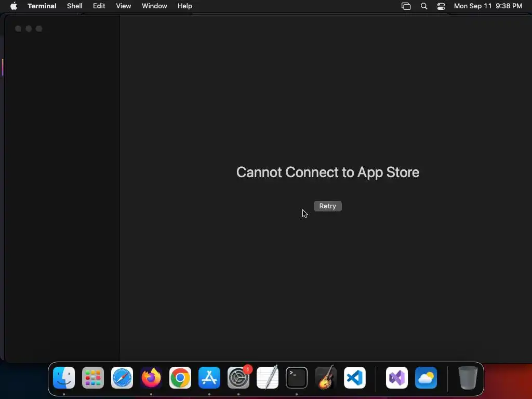Click the Retry button
Image resolution: width=532 pixels, height=399 pixels.
327,206
